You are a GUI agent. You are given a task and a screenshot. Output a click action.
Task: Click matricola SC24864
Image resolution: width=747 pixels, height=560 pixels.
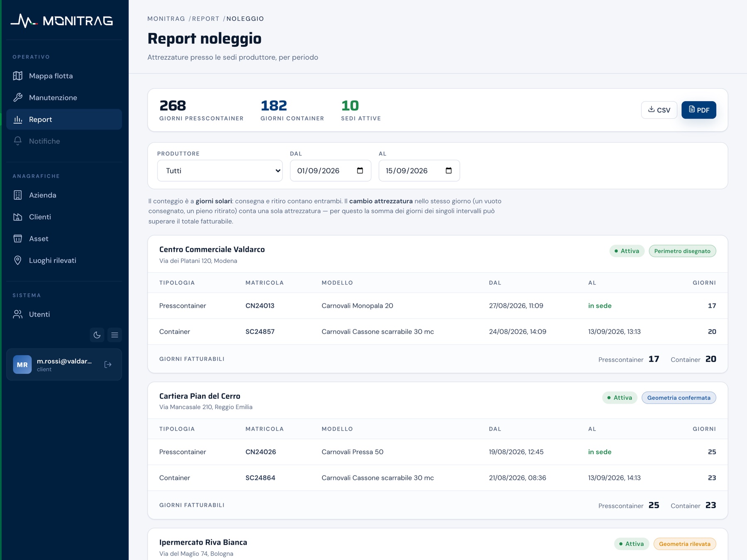point(260,478)
